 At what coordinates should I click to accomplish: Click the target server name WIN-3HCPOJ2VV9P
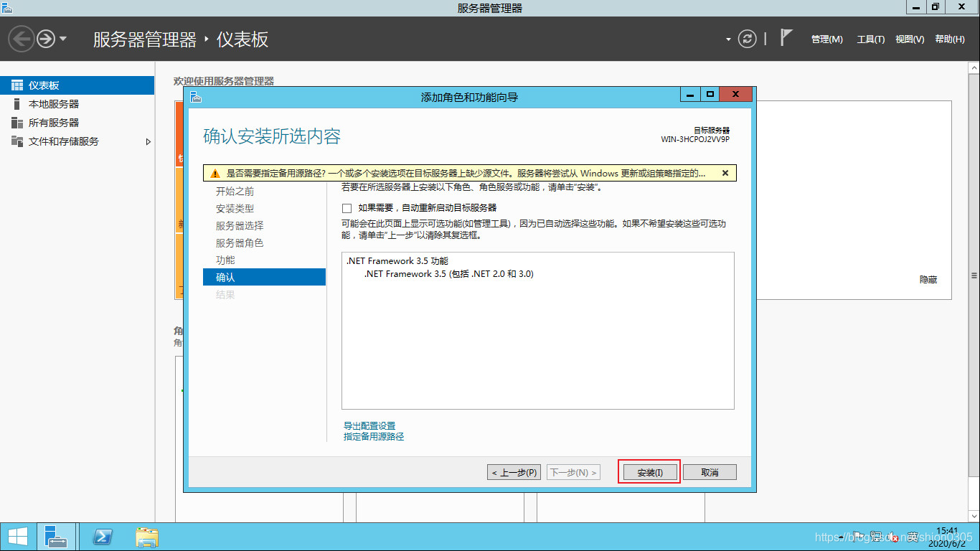coord(695,139)
